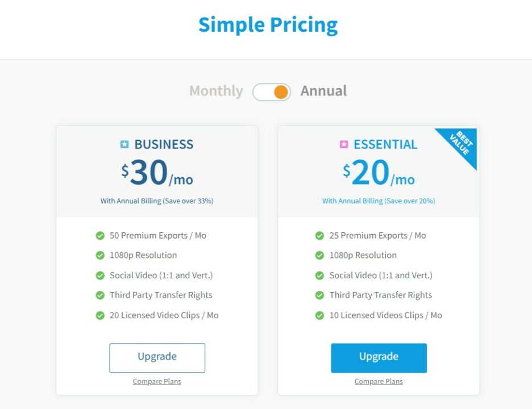Click the checkmark icon for 20 Licensed Video Clips
This screenshot has height=409, width=532.
(100, 315)
